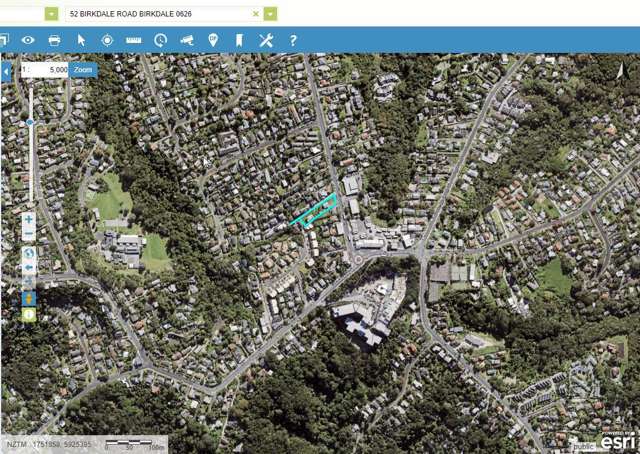The height and width of the screenshot is (454, 640).
Task: Open the wrench and screwdriver tools
Action: [266, 40]
